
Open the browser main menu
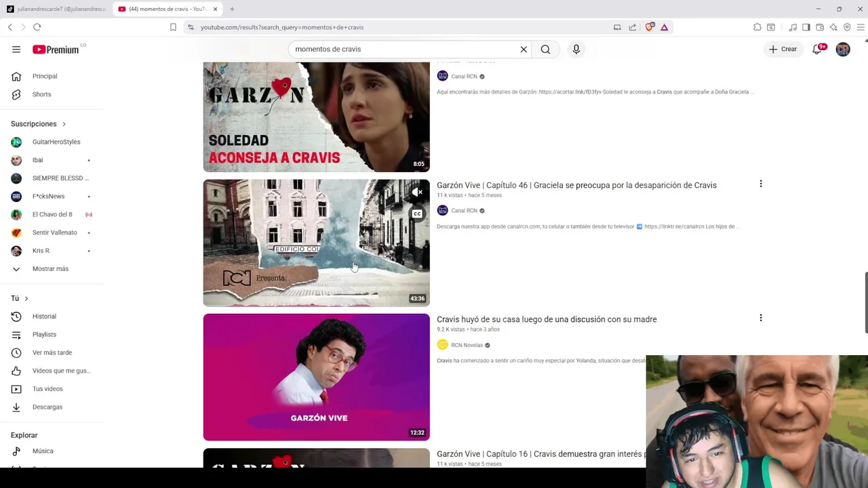861,27
